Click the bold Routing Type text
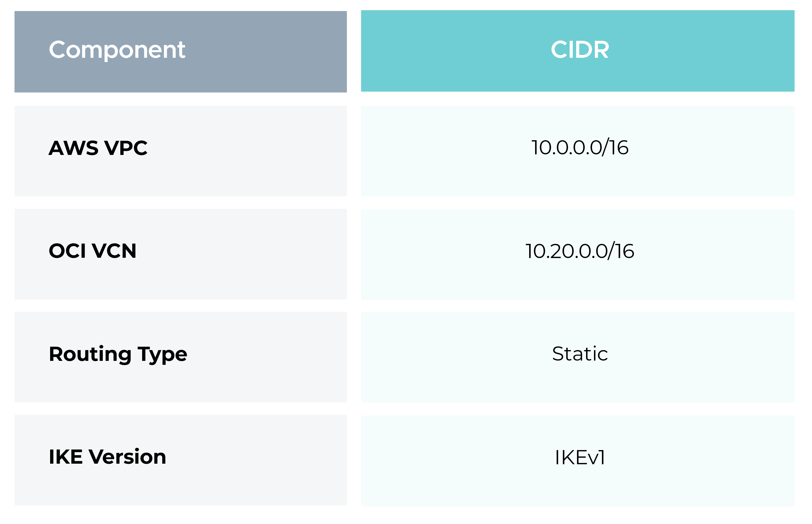The height and width of the screenshot is (524, 812). click(x=118, y=354)
